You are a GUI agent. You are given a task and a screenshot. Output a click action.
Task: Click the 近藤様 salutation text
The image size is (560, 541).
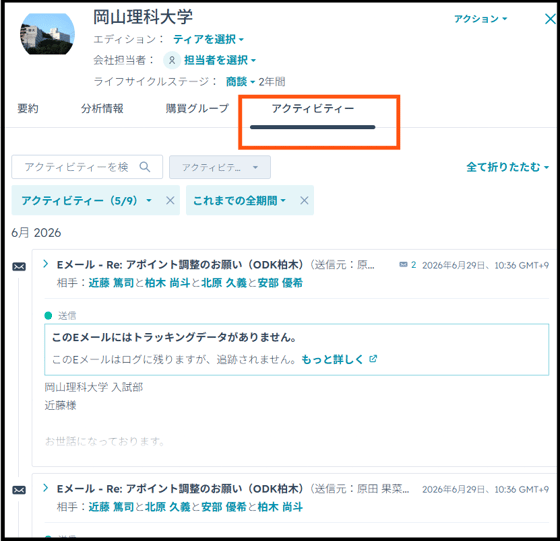tap(60, 405)
